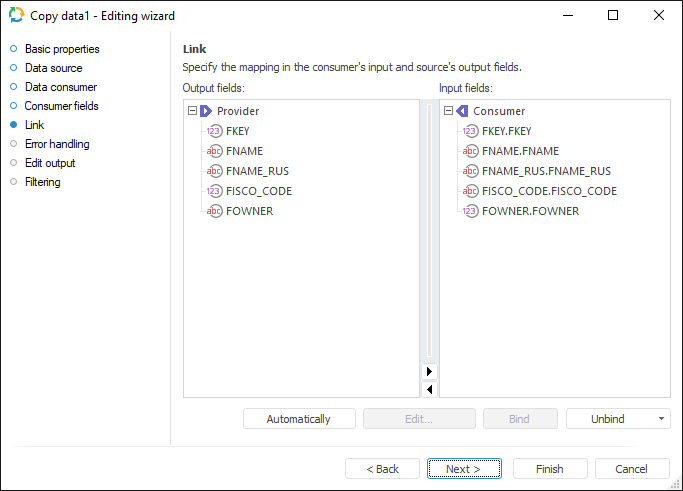Collapse the Provider tree node
Screen dimensions: 683x491
192,111
